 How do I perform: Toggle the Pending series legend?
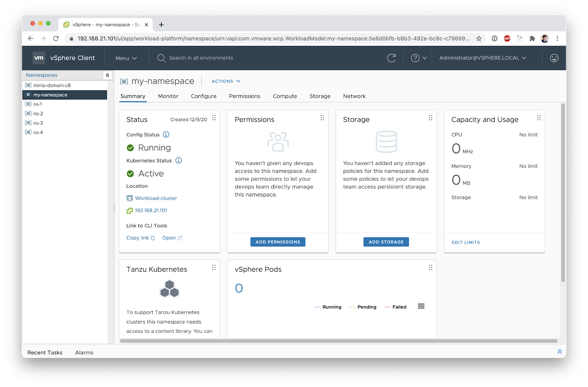coord(363,307)
